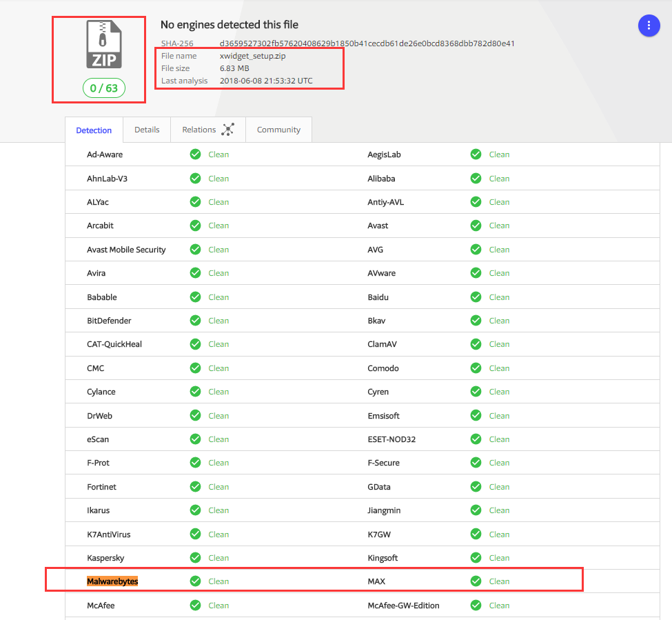Switch to the Detection tab
This screenshot has width=672, height=620.
(x=94, y=130)
